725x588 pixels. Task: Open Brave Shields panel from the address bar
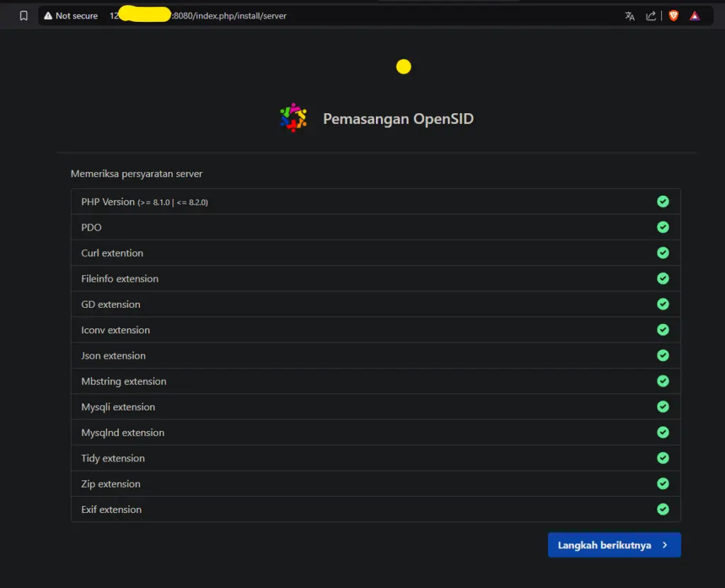click(x=673, y=15)
